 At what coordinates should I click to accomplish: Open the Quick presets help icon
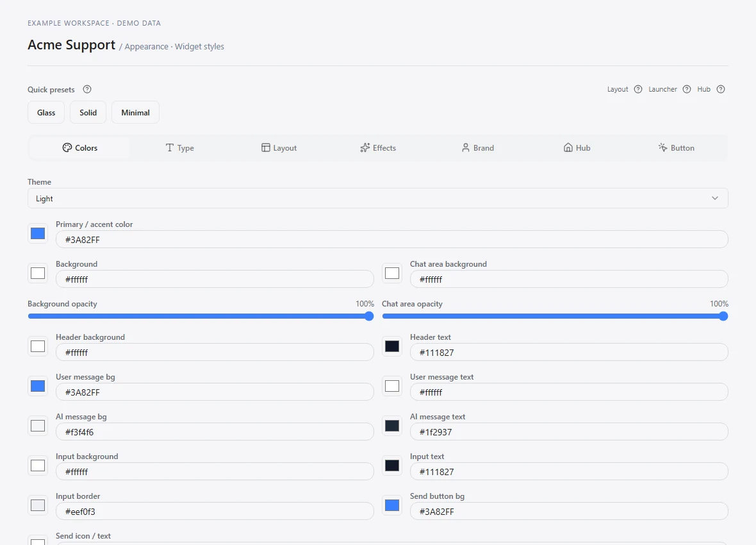click(86, 89)
